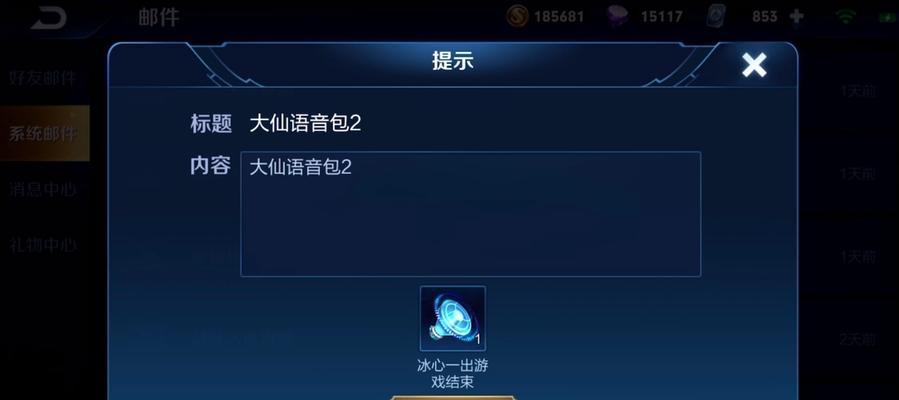Switch to the 系统邮件 tab
This screenshot has width=899, height=400.
click(44, 133)
